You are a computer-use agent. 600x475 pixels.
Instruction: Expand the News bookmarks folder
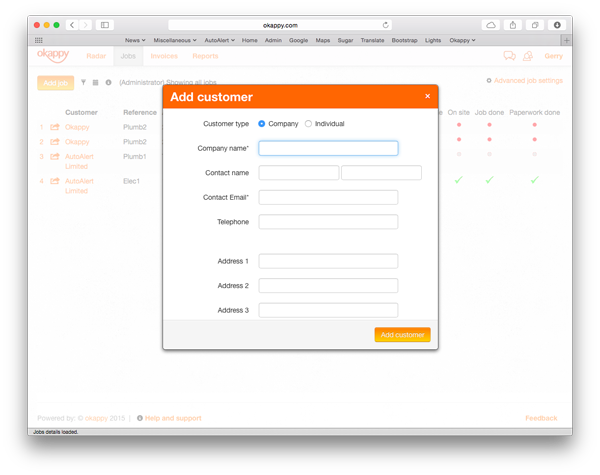[x=135, y=40]
